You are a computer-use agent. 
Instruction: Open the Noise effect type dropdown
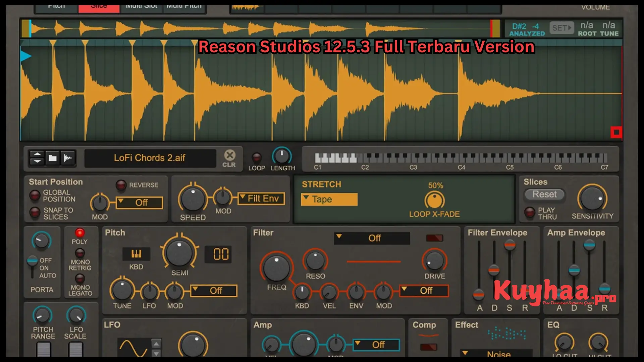coord(496,353)
